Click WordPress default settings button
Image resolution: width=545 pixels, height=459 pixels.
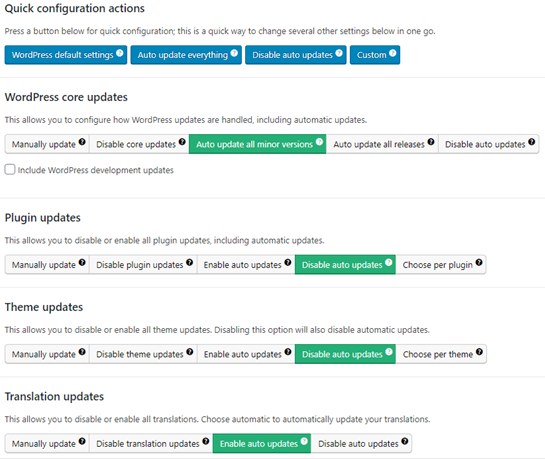pos(66,55)
